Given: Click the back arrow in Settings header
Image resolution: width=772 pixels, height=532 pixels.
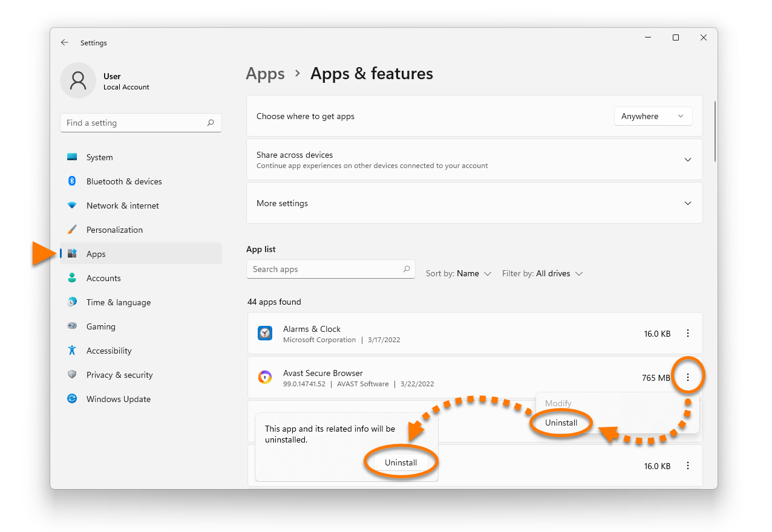Looking at the screenshot, I should 65,43.
